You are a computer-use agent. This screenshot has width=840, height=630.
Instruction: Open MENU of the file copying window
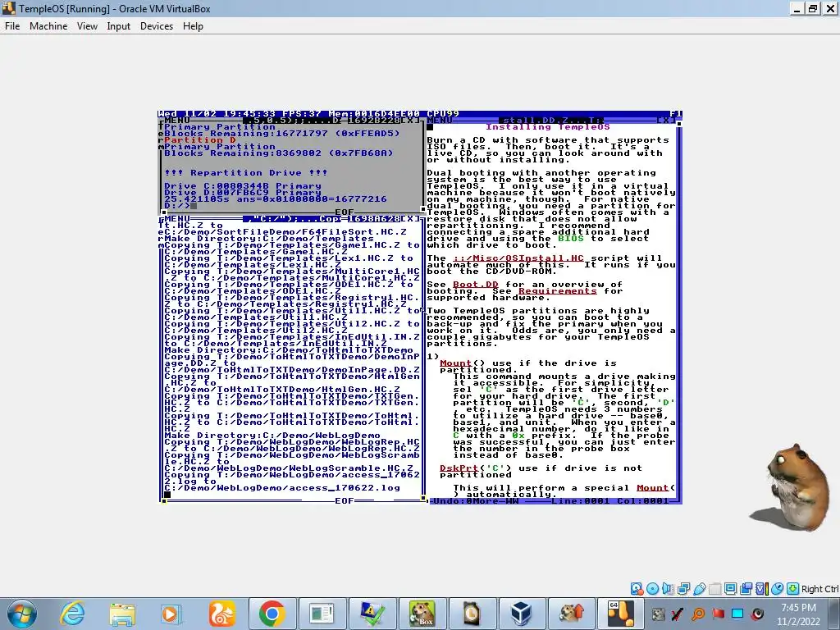click(176, 218)
